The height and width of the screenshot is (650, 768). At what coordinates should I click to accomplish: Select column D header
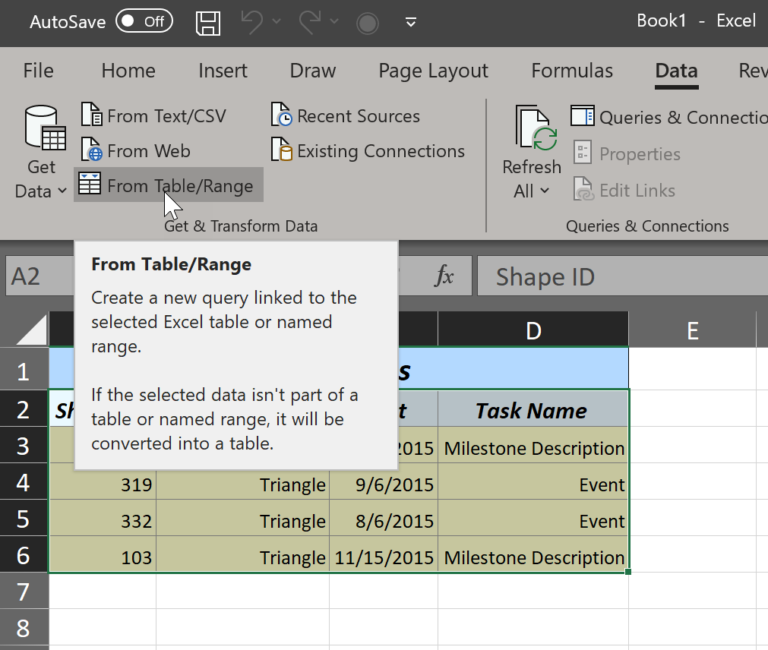[533, 330]
